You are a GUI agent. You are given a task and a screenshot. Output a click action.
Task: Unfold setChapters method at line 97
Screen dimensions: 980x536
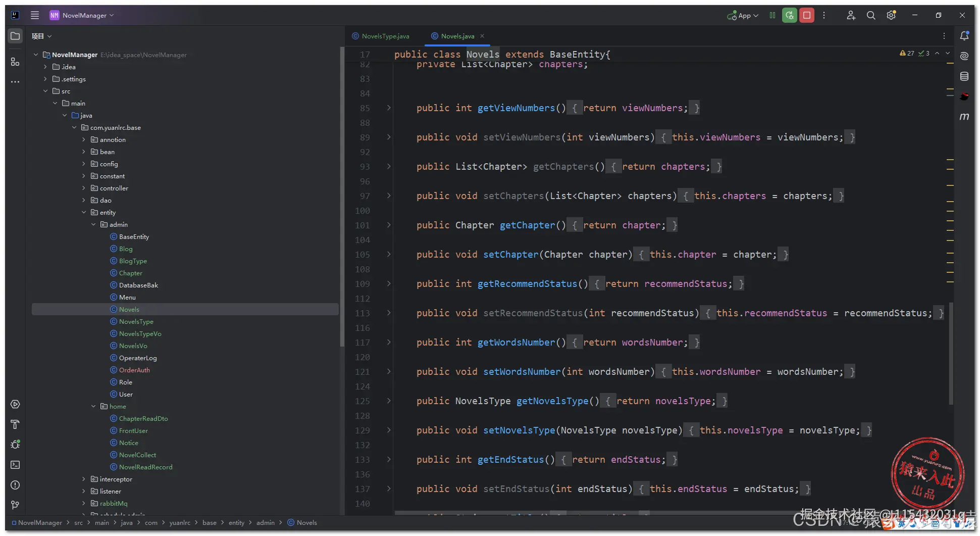coord(389,196)
